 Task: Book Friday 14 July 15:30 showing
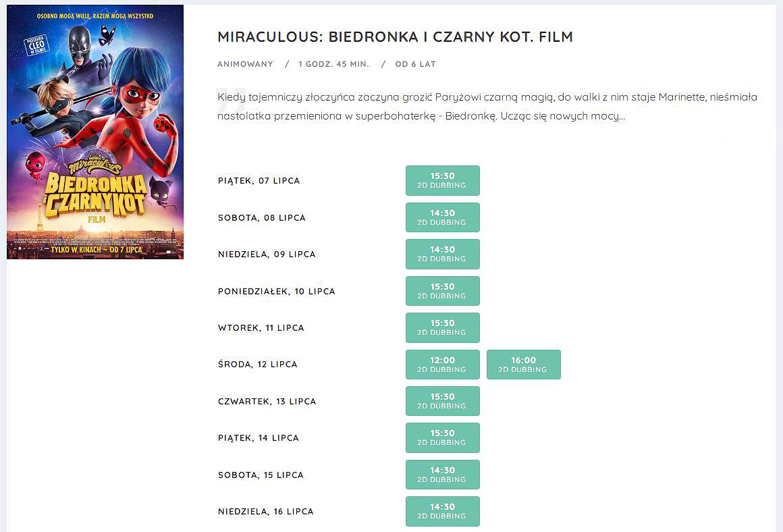coord(442,437)
